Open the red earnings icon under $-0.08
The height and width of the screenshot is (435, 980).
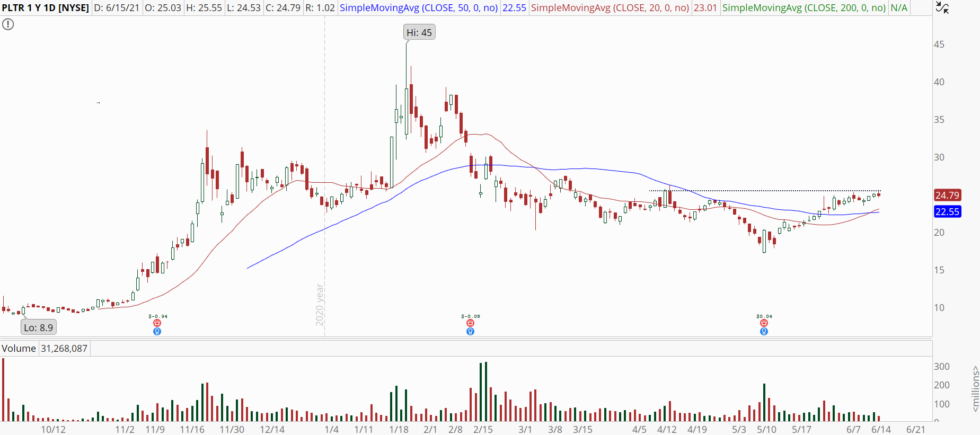pos(470,323)
